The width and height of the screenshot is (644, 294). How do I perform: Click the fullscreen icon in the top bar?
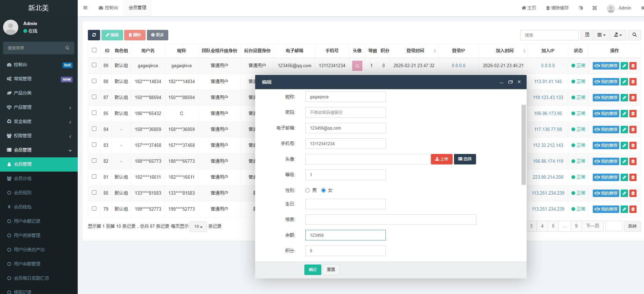click(x=594, y=8)
